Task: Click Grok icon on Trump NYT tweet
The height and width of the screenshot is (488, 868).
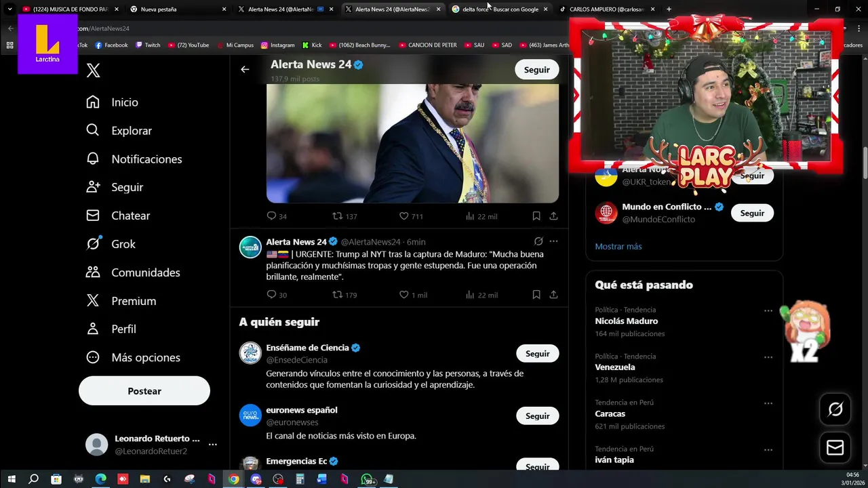Action: 538,241
